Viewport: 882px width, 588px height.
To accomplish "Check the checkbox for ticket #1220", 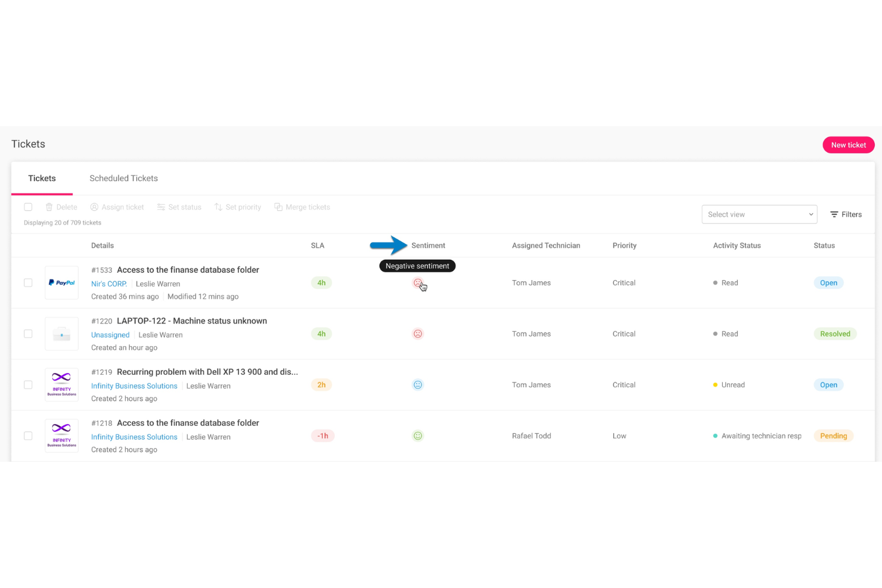I will click(x=28, y=334).
